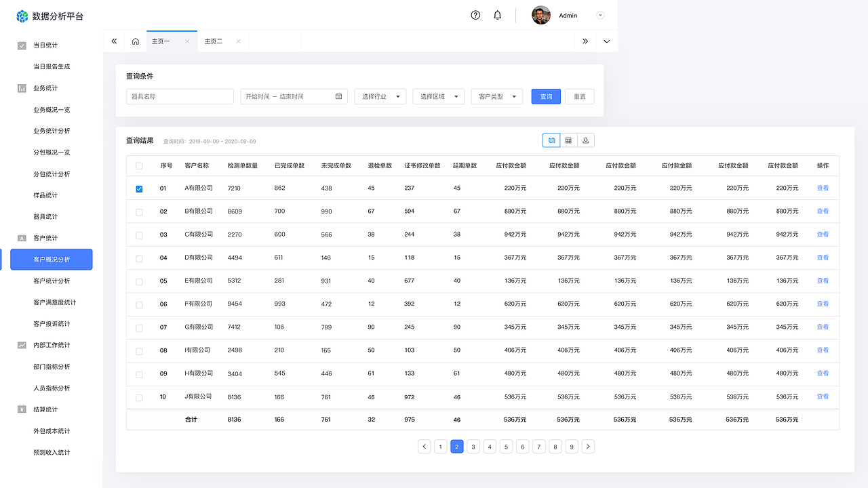
Task: Open the tab list chevron dropdown
Action: [606, 41]
